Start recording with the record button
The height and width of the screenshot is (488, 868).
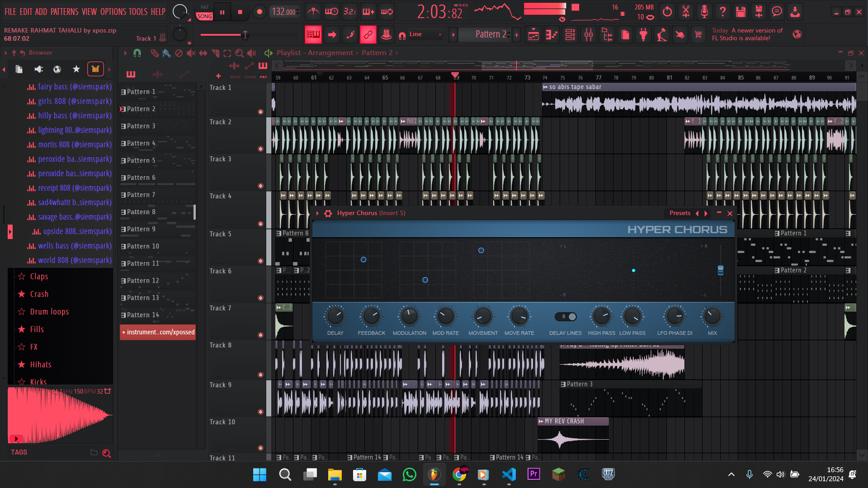259,12
